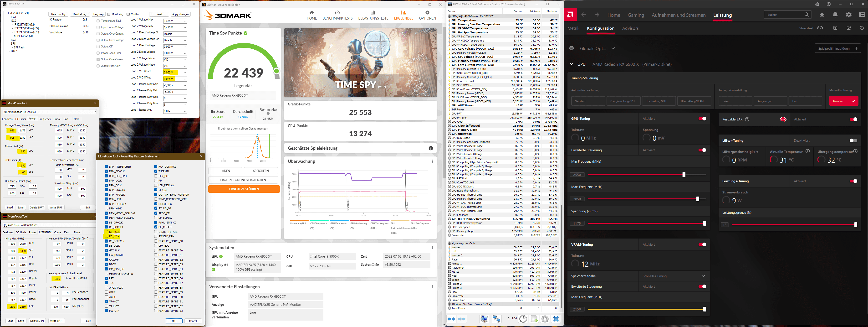The height and width of the screenshot is (327, 868).
Task: Open Benchmarktests in 3DMark
Action: click(337, 15)
